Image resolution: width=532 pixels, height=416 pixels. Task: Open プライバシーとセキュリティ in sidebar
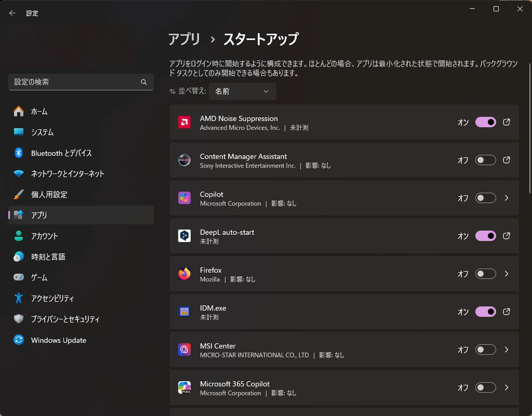(x=81, y=319)
